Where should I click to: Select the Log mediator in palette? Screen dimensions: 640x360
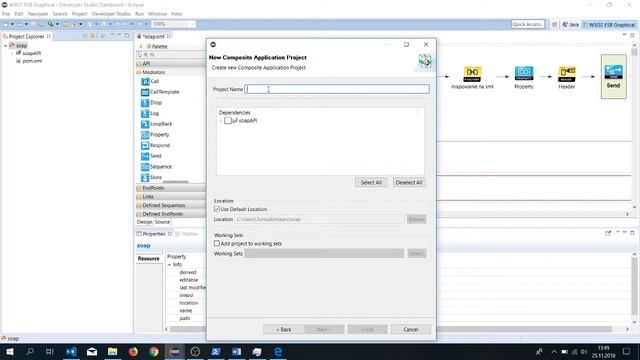pos(150,113)
